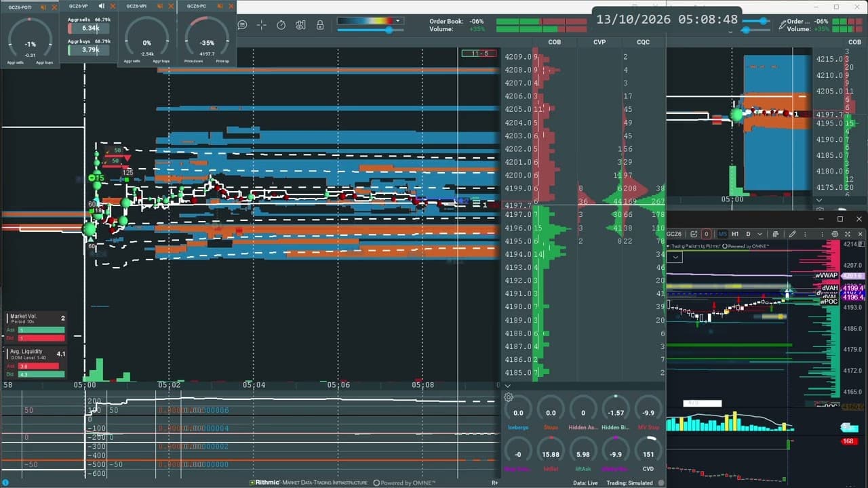Screen dimensions: 868x488
Task: Click the binoculars icon in heatmap toolbar
Action: click(300, 25)
